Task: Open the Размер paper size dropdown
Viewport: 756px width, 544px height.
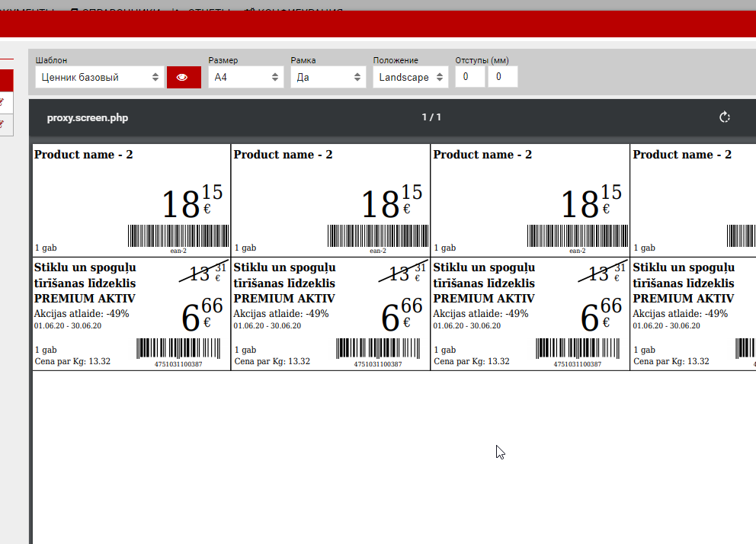Action: click(x=246, y=77)
